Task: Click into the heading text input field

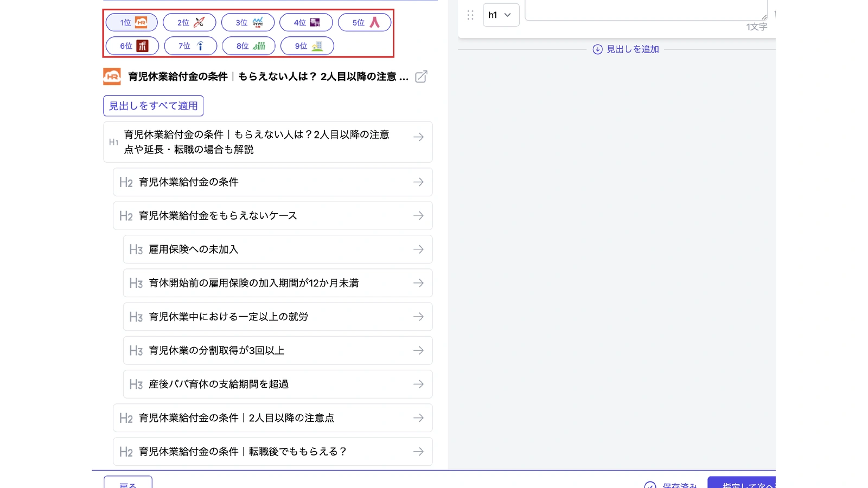Action: (x=646, y=10)
